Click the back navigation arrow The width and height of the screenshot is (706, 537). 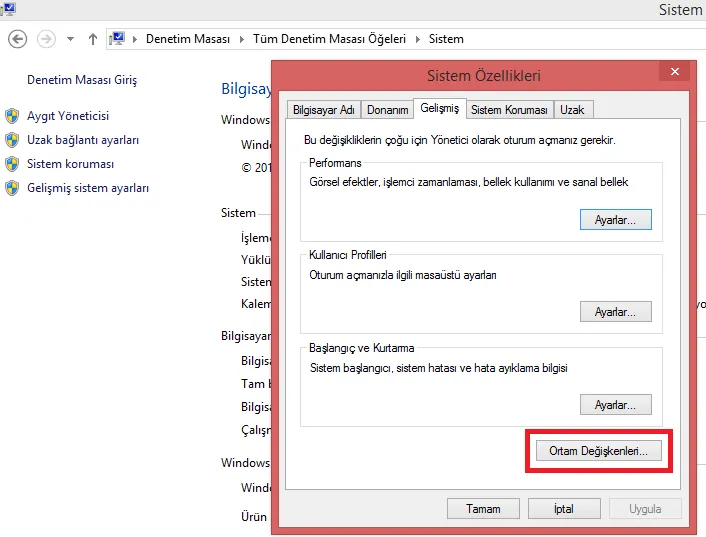[x=17, y=39]
